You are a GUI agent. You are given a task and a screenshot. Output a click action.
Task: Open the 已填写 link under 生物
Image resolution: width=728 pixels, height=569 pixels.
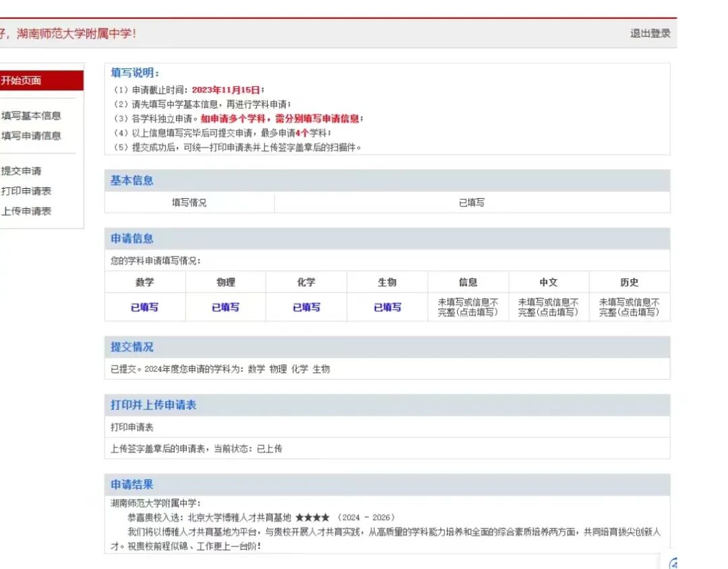(x=387, y=307)
